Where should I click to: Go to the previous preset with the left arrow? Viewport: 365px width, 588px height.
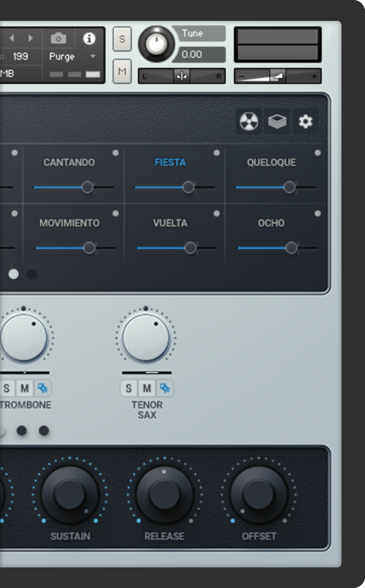[12, 38]
